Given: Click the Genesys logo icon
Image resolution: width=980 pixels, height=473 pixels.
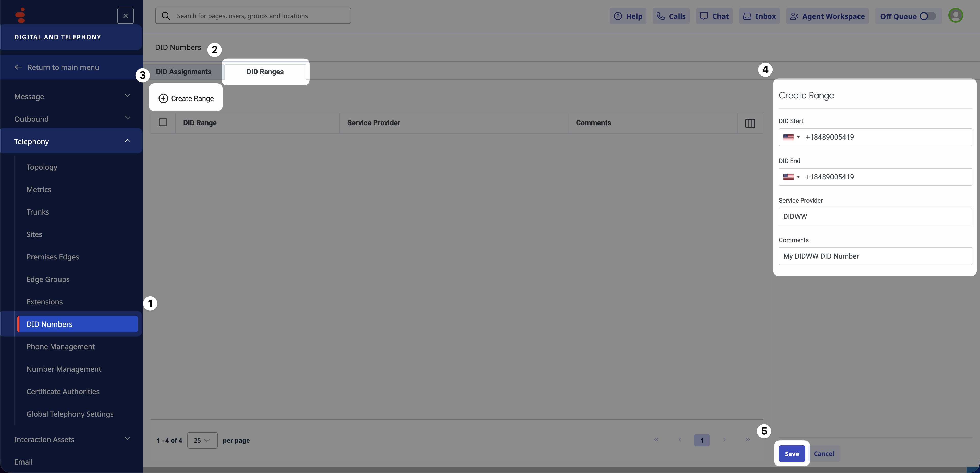Looking at the screenshot, I should (x=20, y=15).
